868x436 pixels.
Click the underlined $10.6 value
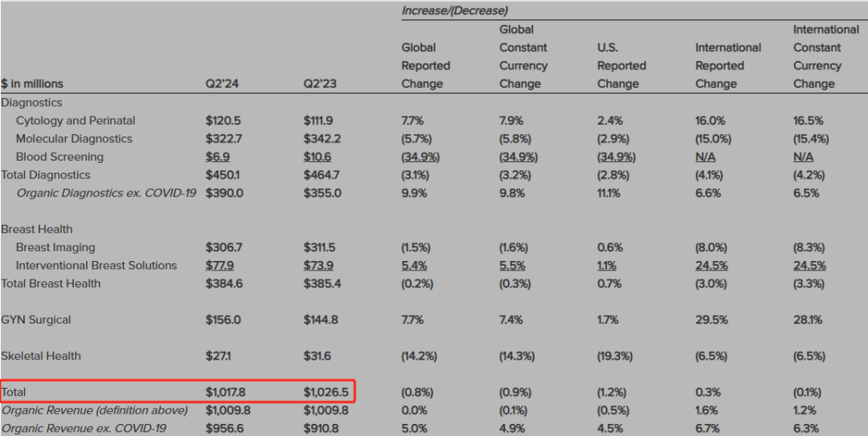(317, 157)
